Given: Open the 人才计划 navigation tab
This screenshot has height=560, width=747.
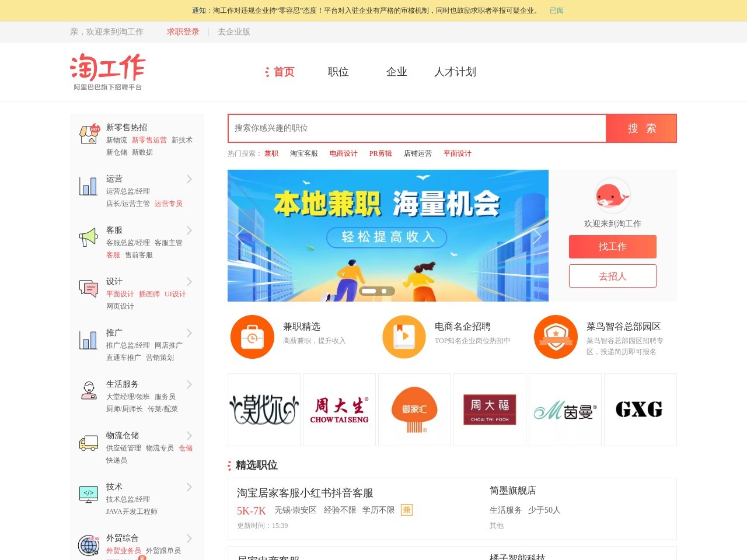Looking at the screenshot, I should 455,72.
